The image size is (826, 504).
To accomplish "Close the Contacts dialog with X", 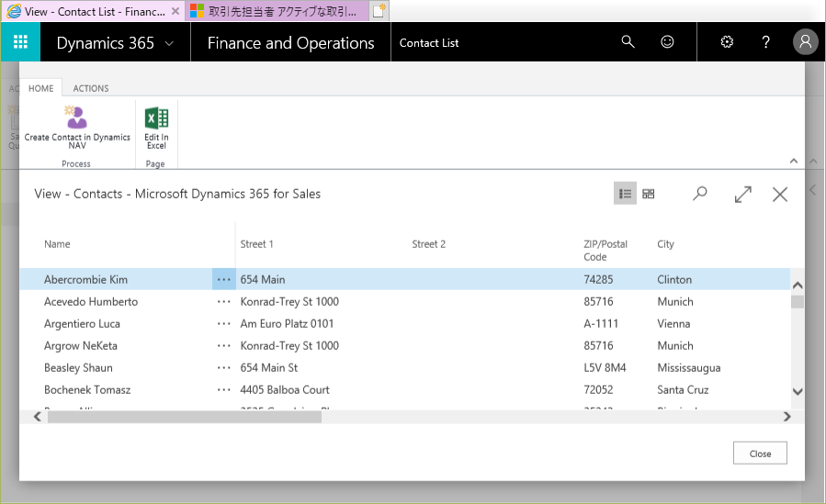I will [780, 194].
